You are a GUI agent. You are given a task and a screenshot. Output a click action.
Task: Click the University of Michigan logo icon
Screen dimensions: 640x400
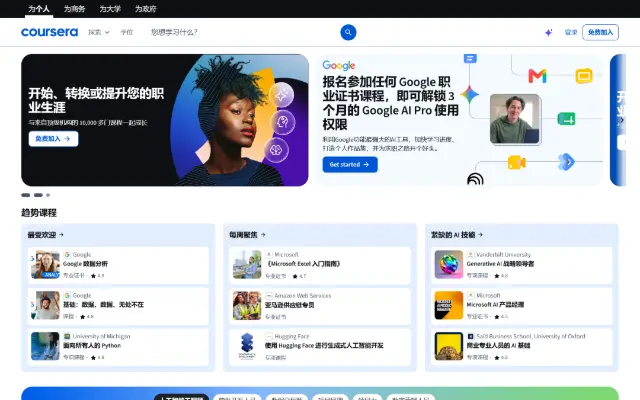pyautogui.click(x=67, y=336)
